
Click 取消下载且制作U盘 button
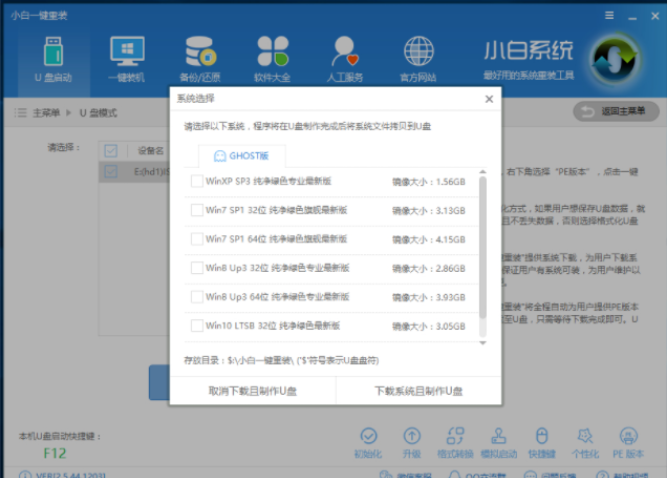pyautogui.click(x=252, y=391)
